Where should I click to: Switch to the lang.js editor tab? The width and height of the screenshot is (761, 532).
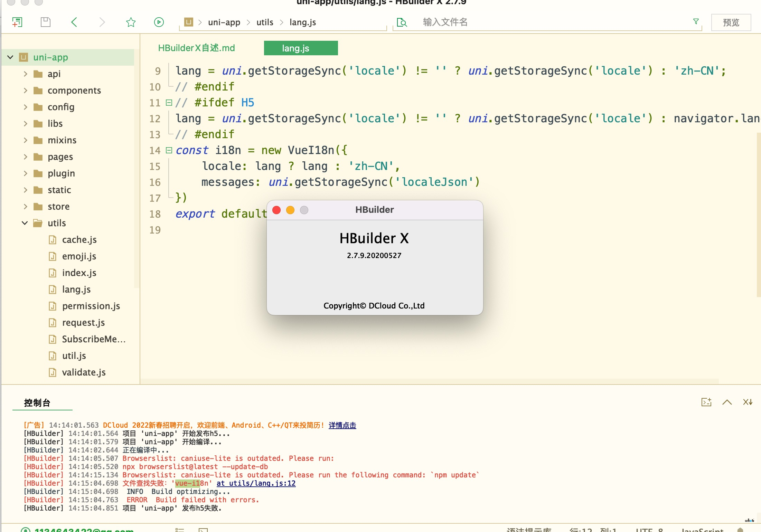tap(301, 48)
